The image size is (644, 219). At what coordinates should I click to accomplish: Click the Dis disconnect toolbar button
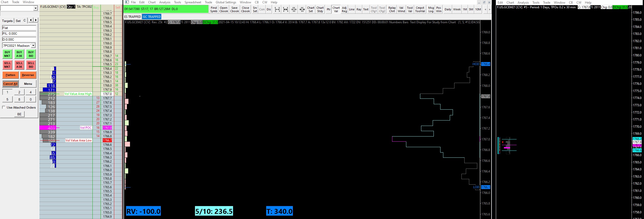(x=269, y=10)
